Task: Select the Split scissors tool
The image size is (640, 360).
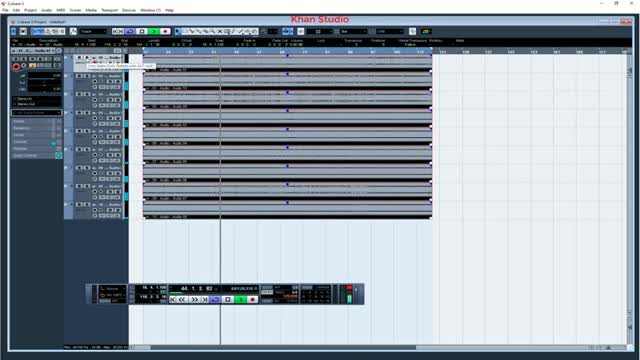Action: 191,31
